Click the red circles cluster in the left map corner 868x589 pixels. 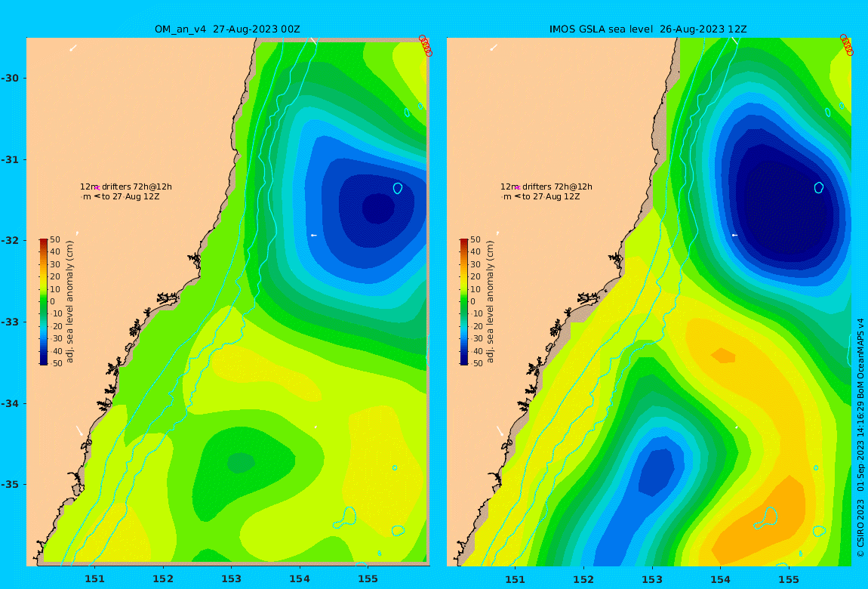point(426,46)
